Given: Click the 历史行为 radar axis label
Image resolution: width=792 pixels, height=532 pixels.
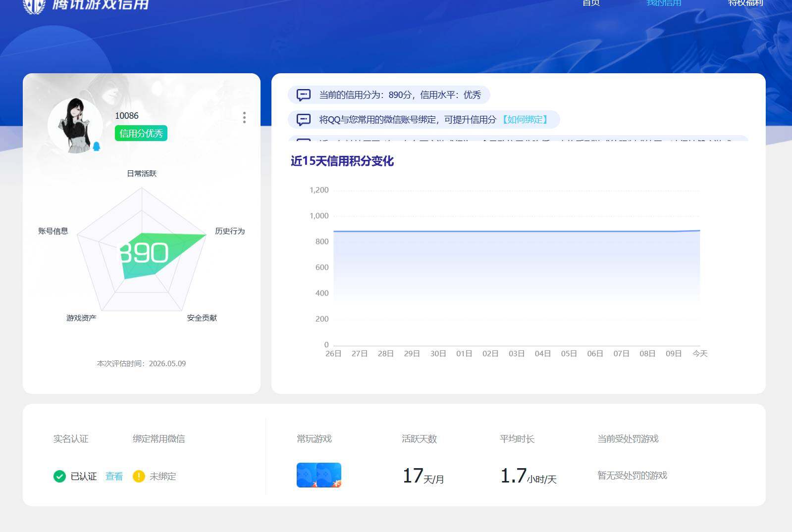Looking at the screenshot, I should pyautogui.click(x=230, y=231).
